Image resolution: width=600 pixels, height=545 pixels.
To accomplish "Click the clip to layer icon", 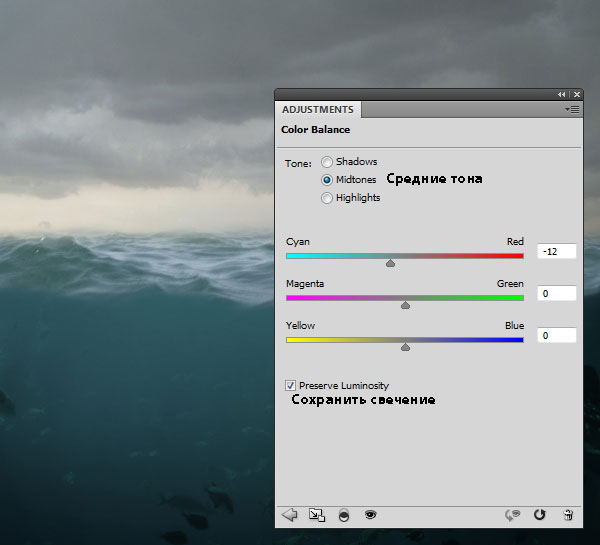I will click(x=344, y=515).
